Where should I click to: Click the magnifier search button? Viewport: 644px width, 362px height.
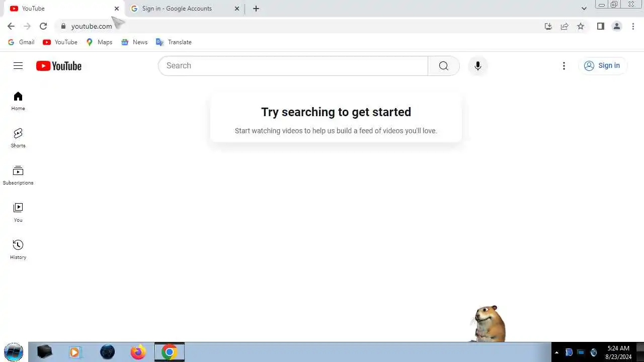(x=443, y=66)
